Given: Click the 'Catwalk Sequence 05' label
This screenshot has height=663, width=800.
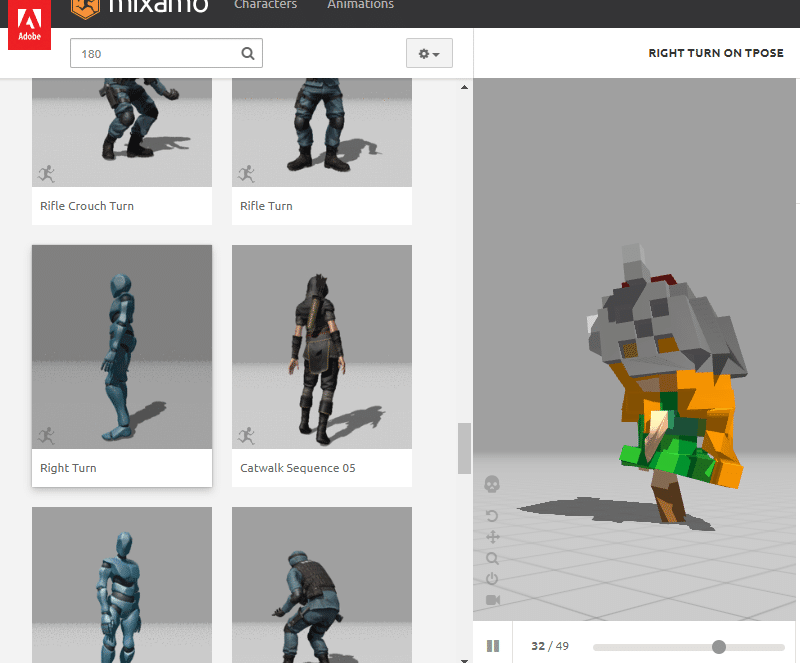Looking at the screenshot, I should [298, 468].
